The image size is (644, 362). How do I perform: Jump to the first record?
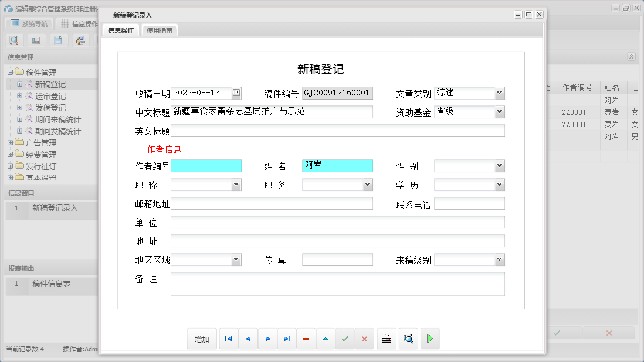pos(228,338)
